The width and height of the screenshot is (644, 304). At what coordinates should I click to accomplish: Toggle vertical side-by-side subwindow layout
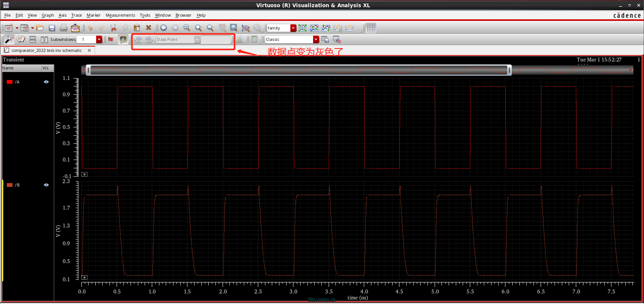[x=44, y=39]
